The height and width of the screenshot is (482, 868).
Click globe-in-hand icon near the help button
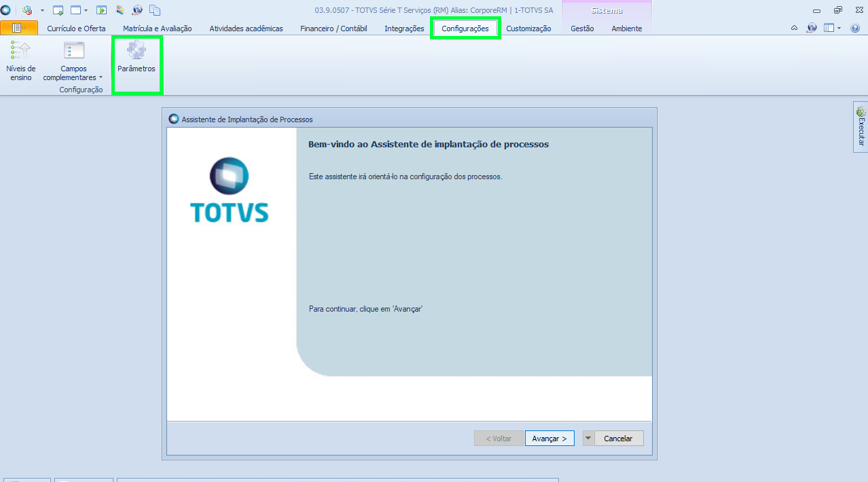[x=812, y=28]
